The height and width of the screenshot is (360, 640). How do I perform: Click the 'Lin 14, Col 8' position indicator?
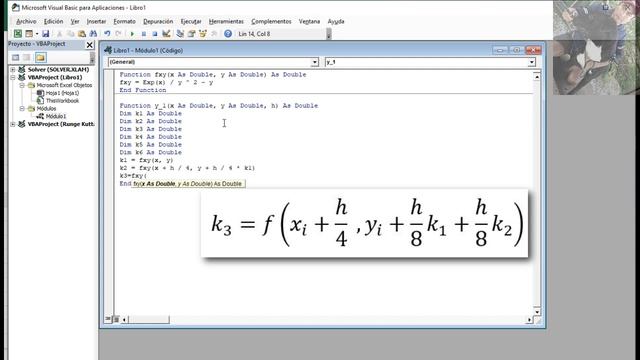coord(254,34)
